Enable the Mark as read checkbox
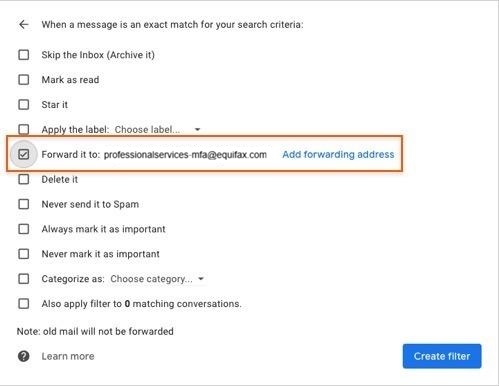The image size is (499, 386). tap(24, 80)
